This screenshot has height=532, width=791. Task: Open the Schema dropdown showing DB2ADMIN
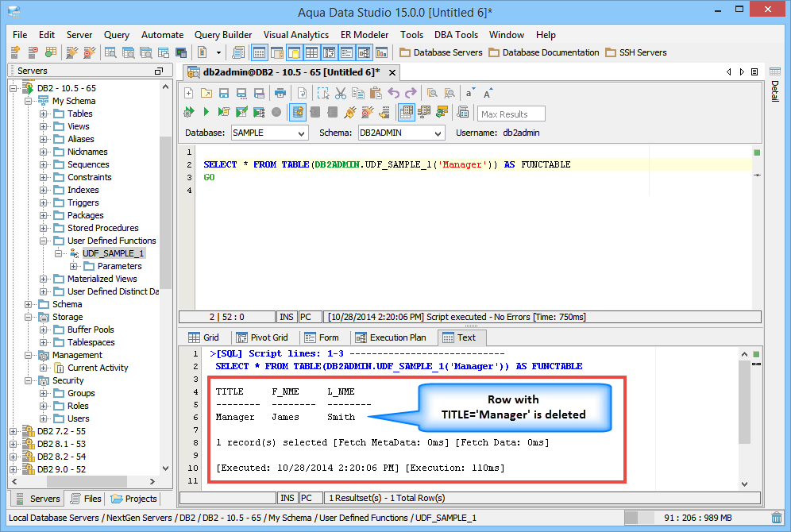(x=401, y=133)
